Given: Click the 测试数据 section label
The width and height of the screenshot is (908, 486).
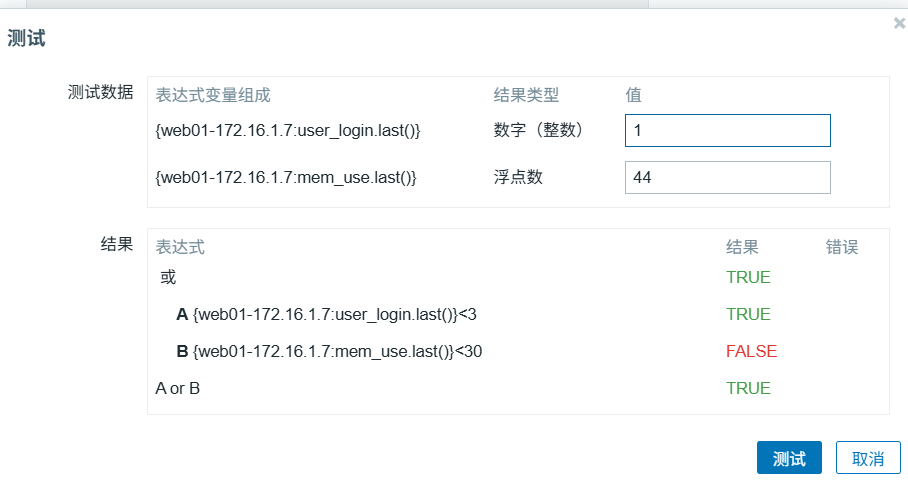Looking at the screenshot, I should (x=100, y=92).
